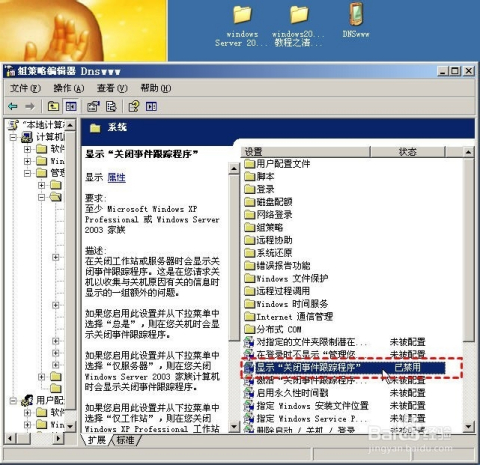This screenshot has height=465, width=480.
Task: Expand the 软件 node under 计算机配置
Action: [x=28, y=149]
